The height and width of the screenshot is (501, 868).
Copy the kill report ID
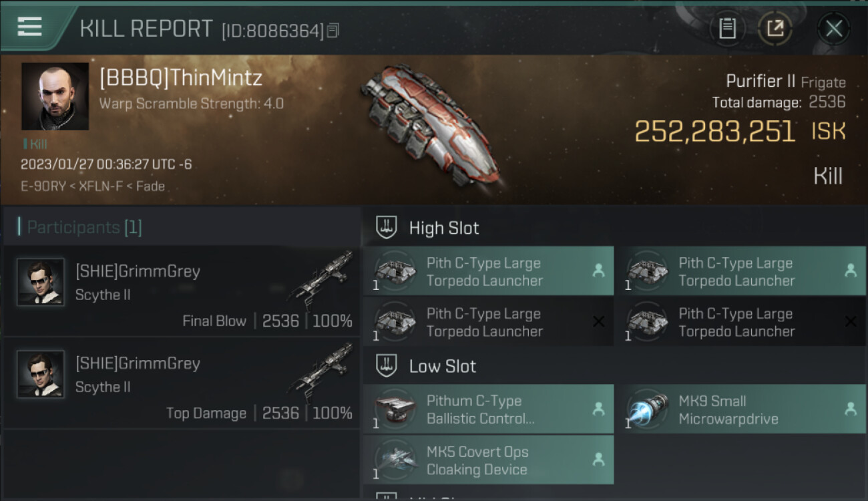(334, 30)
